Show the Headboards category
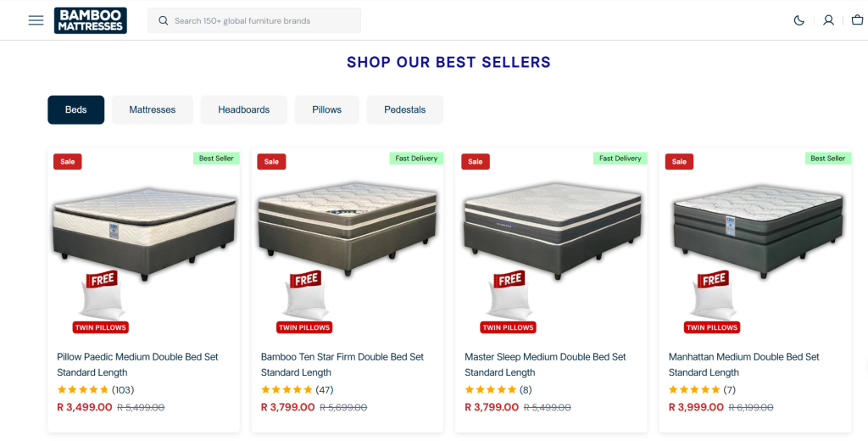The image size is (868, 441). click(x=243, y=109)
